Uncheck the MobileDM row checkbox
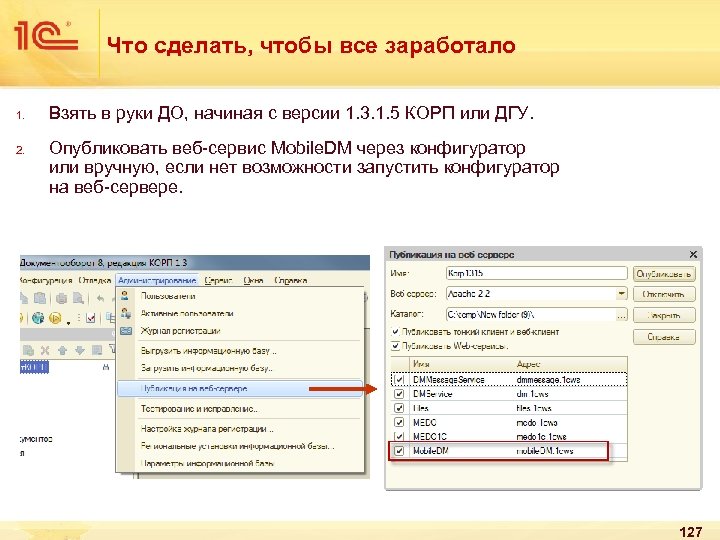The height and width of the screenshot is (540, 720). click(x=399, y=451)
